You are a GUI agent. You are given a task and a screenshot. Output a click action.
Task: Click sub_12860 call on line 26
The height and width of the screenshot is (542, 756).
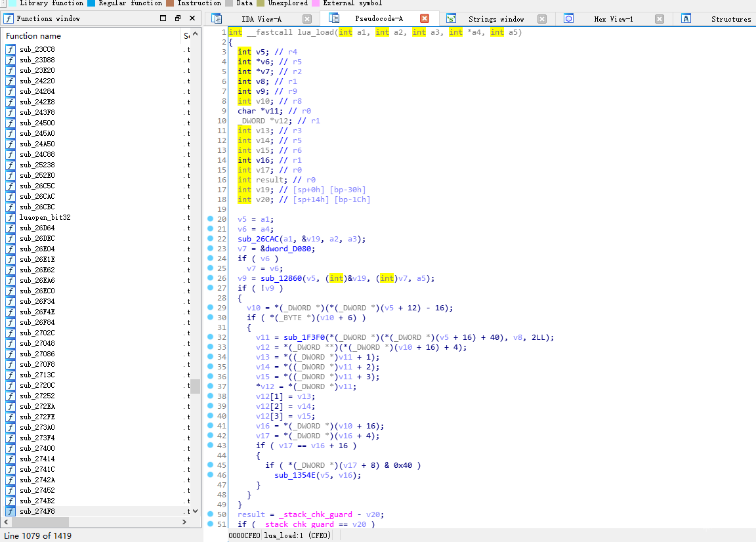tap(281, 278)
